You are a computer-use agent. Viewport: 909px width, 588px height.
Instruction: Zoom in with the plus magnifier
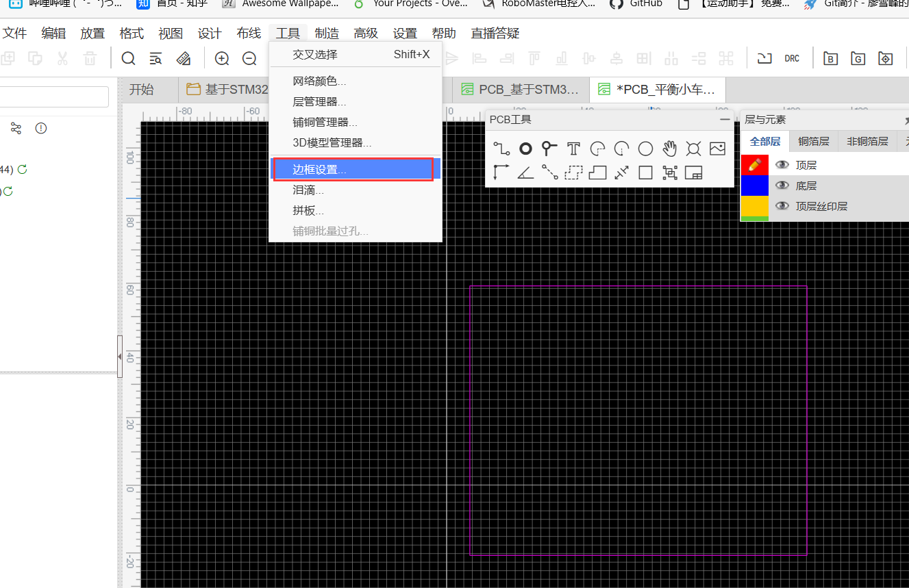222,58
